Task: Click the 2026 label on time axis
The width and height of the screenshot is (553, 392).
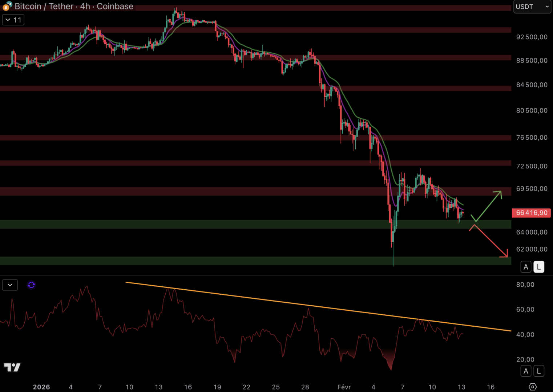Action: coord(41,387)
